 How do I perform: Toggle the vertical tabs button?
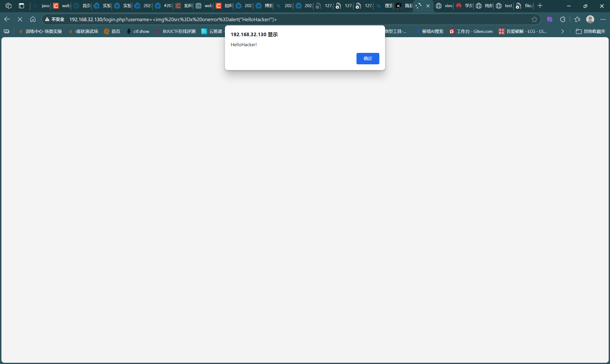click(x=21, y=6)
